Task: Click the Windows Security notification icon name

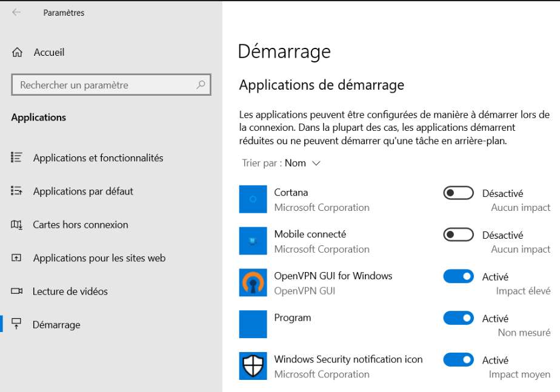Action: 348,359
